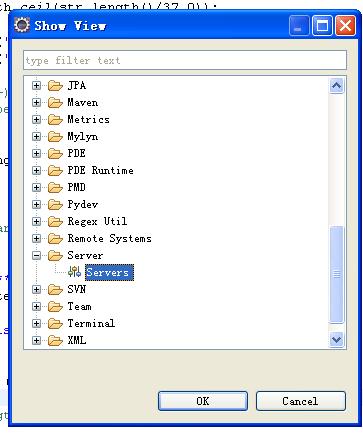Select the Servers view icon
This screenshot has width=363, height=434.
pos(74,272)
